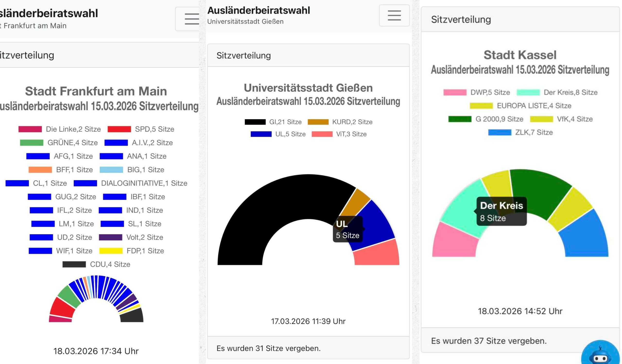The width and height of the screenshot is (622, 364).
Task: Click the DWP pink legend swatch
Action: click(x=455, y=92)
